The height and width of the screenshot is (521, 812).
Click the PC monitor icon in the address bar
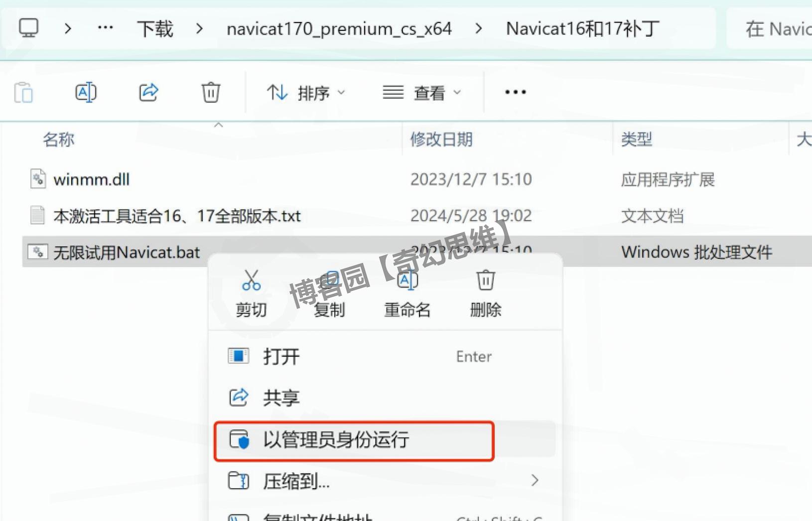pyautogui.click(x=28, y=28)
